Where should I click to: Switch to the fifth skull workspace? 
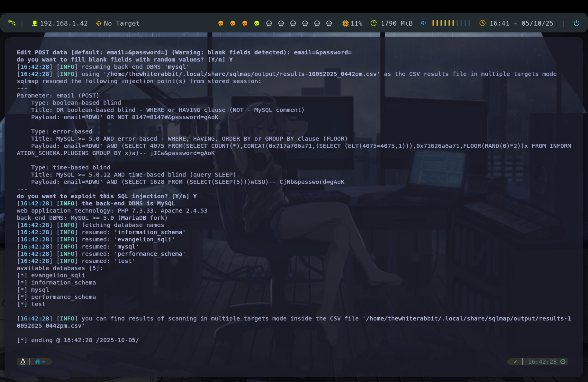click(x=269, y=23)
